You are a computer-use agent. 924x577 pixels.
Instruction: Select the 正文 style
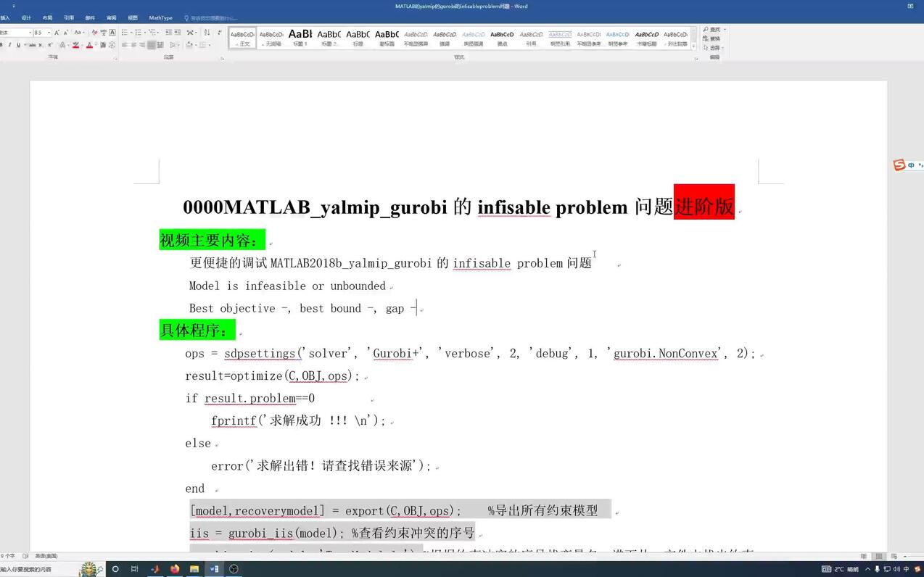[x=242, y=38]
